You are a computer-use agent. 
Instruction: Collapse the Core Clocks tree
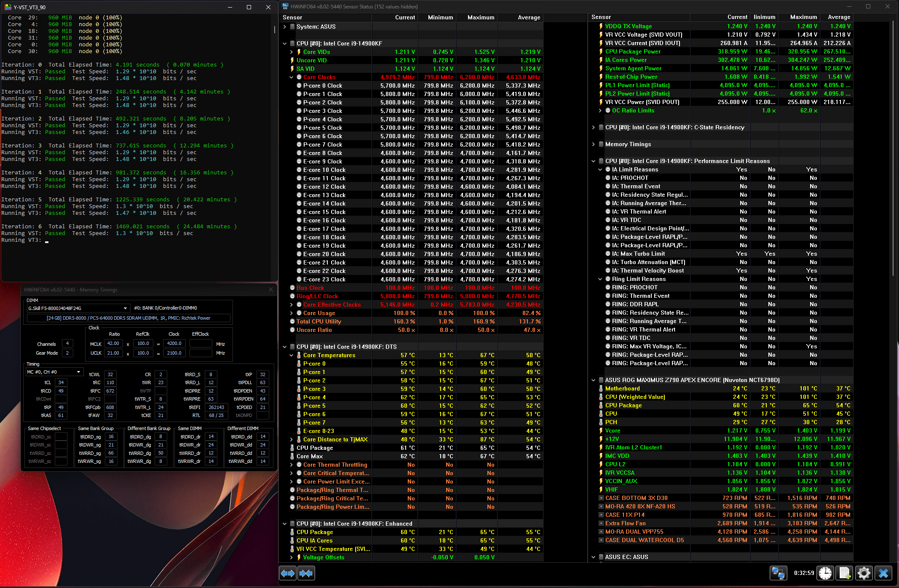(292, 77)
